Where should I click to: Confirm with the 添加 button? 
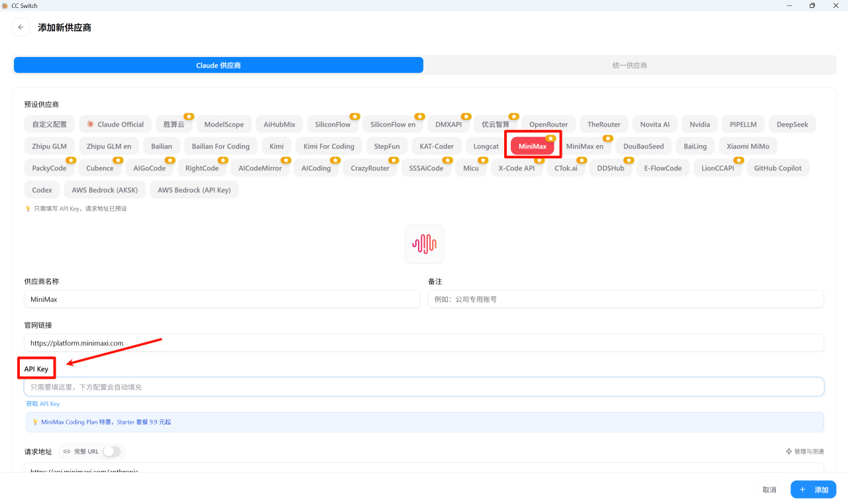tap(814, 490)
